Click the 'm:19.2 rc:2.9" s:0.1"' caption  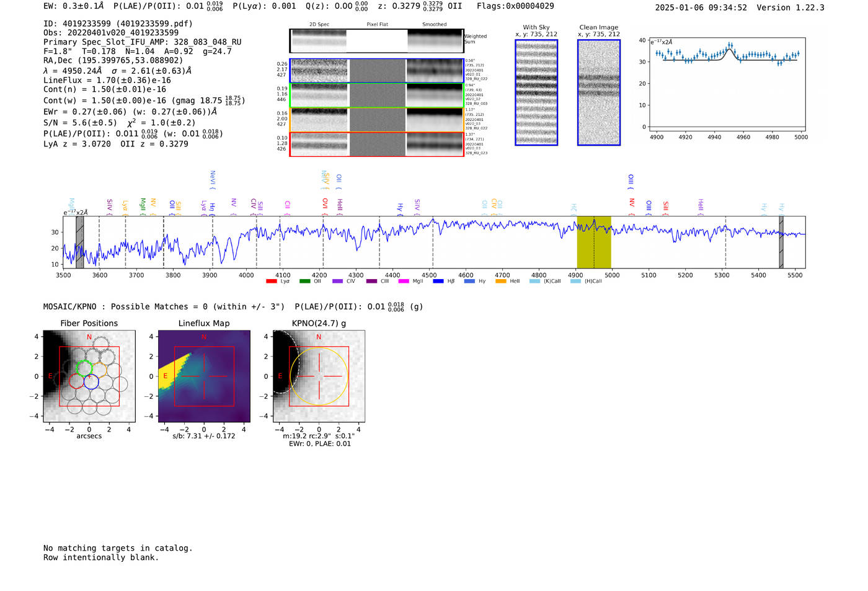319,436
